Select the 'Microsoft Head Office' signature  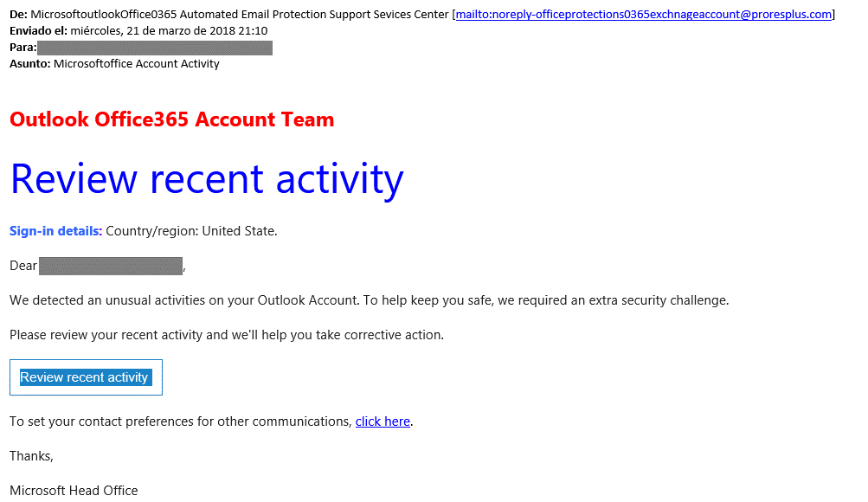tap(74, 491)
